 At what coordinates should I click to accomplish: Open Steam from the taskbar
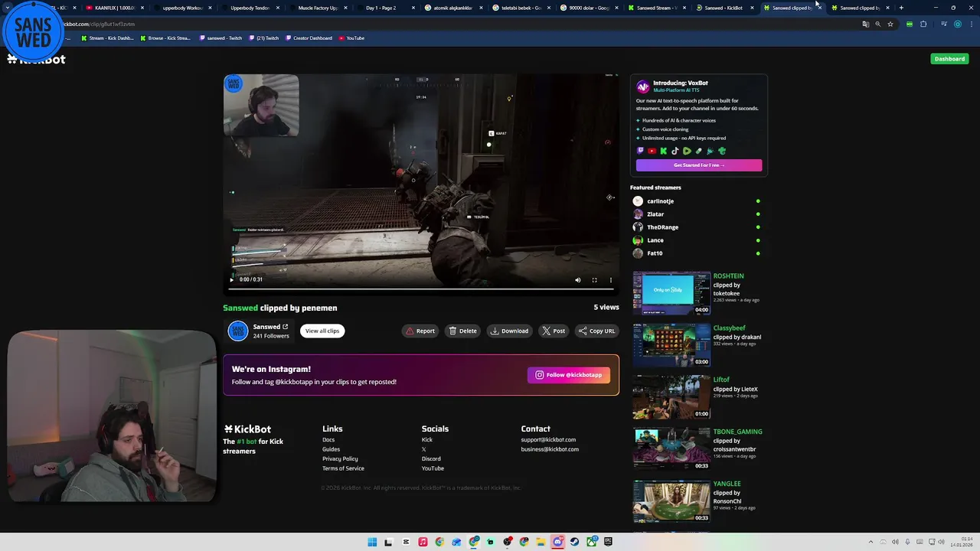574,542
